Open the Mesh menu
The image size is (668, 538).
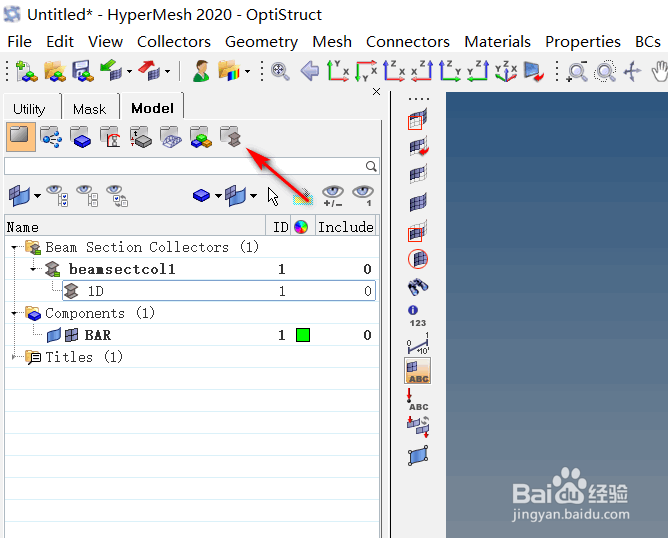pos(332,42)
